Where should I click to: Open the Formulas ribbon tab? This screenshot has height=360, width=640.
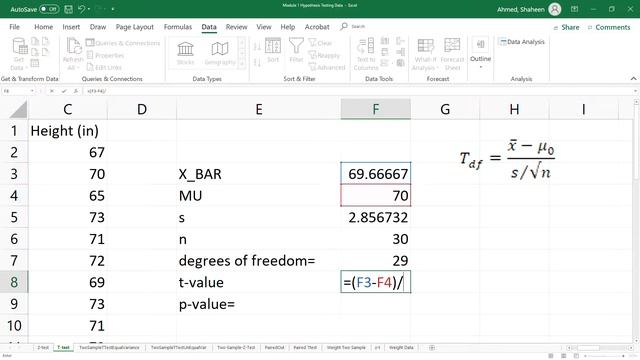(178, 27)
